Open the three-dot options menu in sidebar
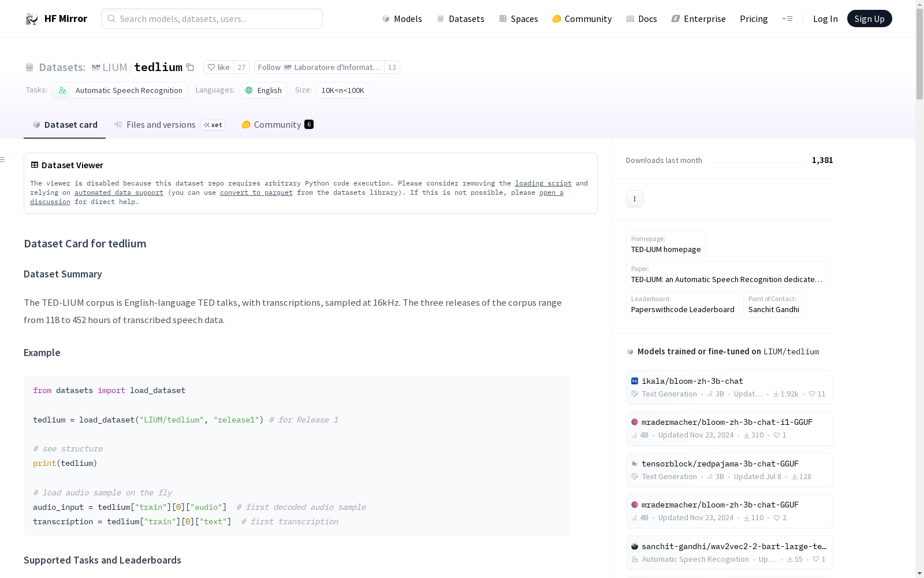Image resolution: width=924 pixels, height=578 pixels. tap(635, 199)
